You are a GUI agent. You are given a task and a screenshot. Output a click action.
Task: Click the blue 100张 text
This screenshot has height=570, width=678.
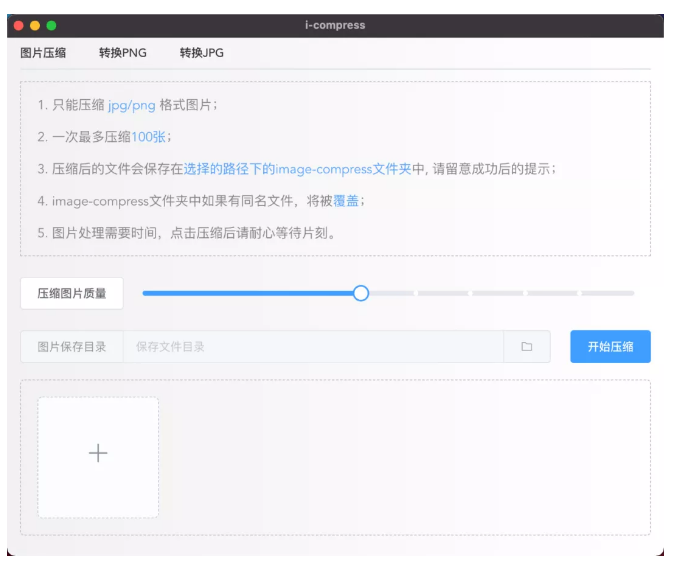[148, 137]
